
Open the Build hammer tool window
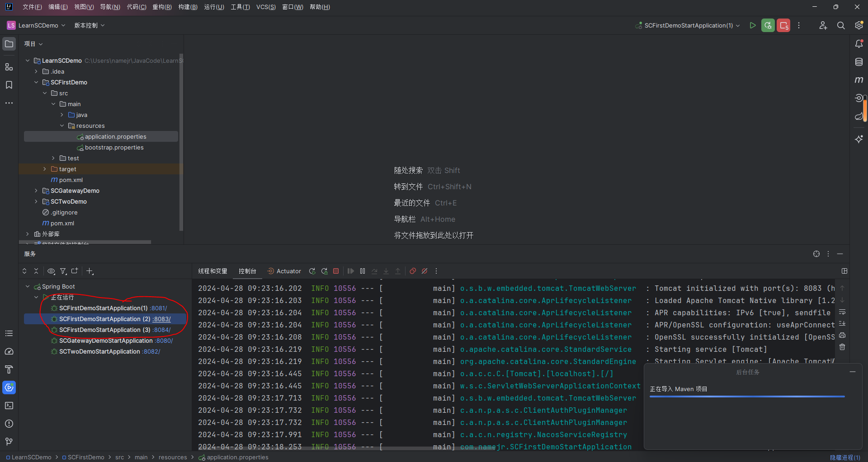[x=9, y=369]
